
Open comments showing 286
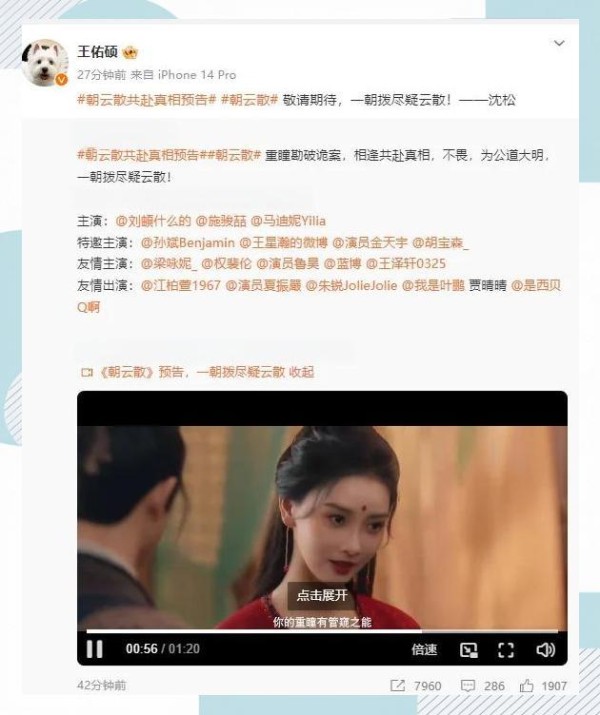click(x=468, y=685)
